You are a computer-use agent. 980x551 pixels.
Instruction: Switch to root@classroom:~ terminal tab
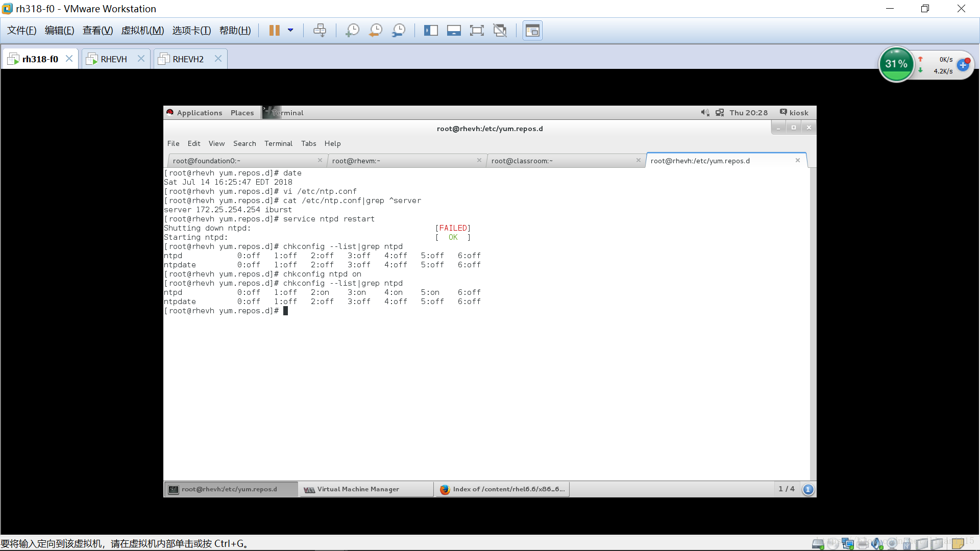pyautogui.click(x=566, y=161)
